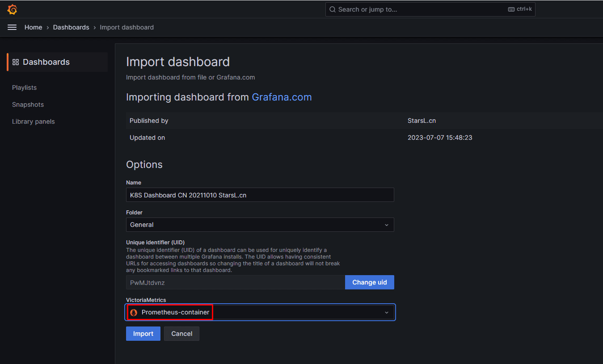
Task: Click the subtitle Import dashboard from file or Grafana.com
Action: [x=190, y=77]
